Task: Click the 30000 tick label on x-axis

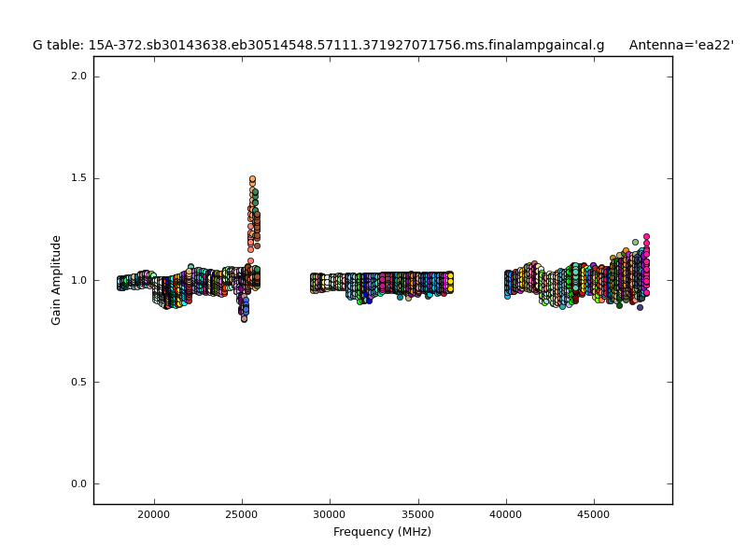Action: coord(330,514)
